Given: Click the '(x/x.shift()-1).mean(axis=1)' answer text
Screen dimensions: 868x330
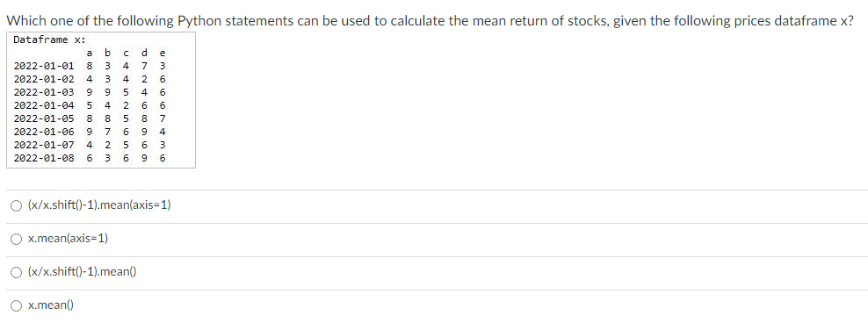Looking at the screenshot, I should pos(99,205).
